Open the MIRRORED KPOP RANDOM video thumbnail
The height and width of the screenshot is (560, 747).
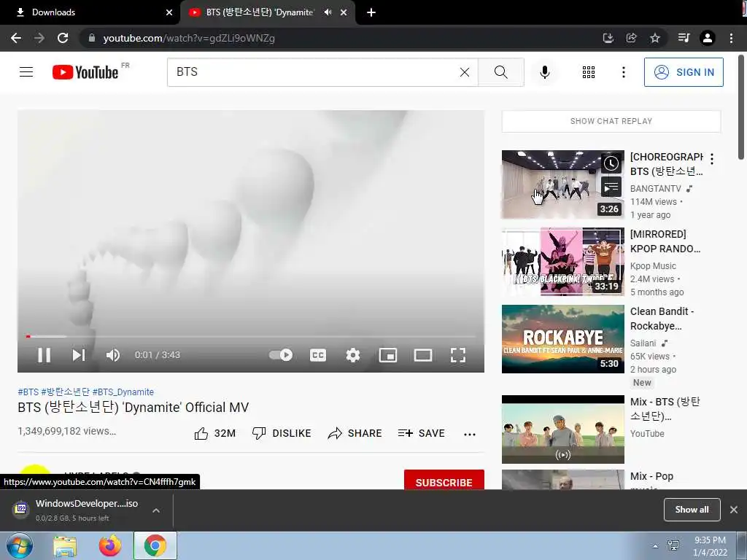tap(562, 262)
